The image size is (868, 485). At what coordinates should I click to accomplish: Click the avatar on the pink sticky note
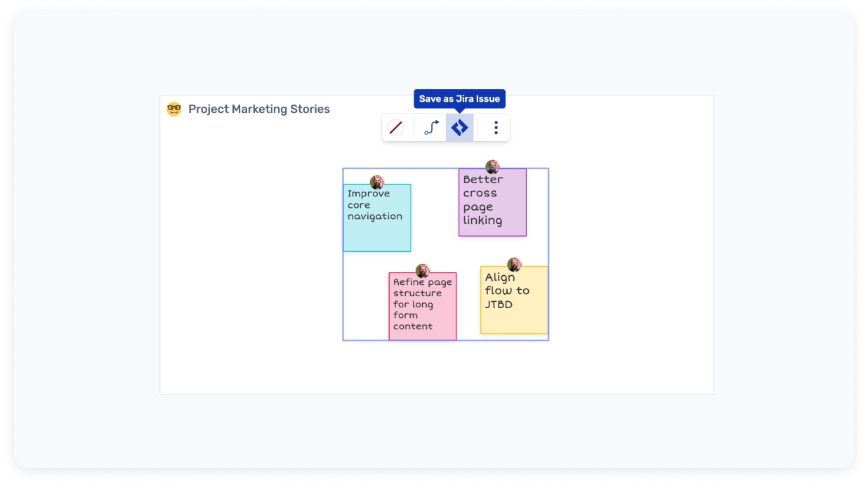(x=422, y=271)
